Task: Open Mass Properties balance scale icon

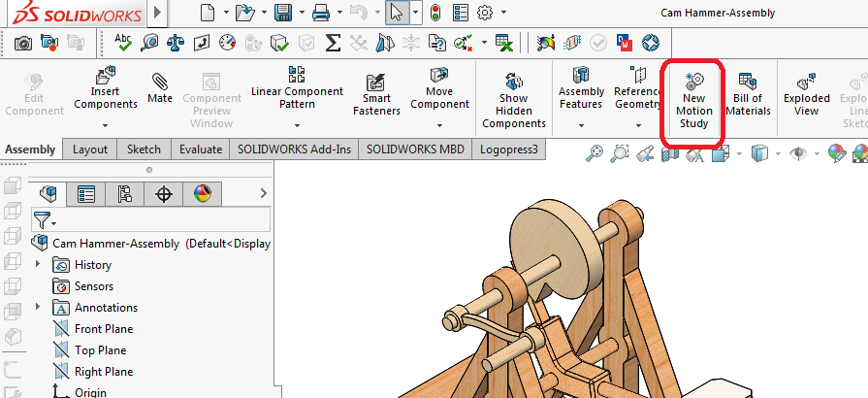Action: coord(176,43)
